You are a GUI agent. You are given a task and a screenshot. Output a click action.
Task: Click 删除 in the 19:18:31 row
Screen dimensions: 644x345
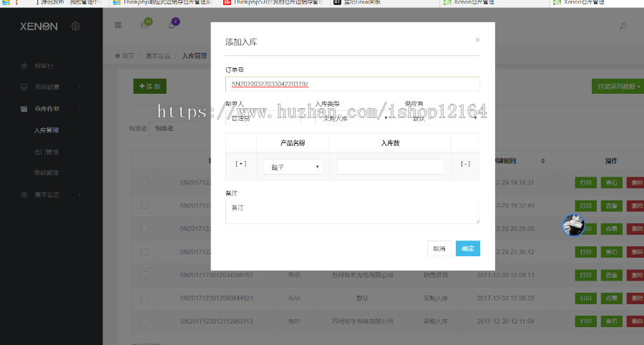coord(636,183)
